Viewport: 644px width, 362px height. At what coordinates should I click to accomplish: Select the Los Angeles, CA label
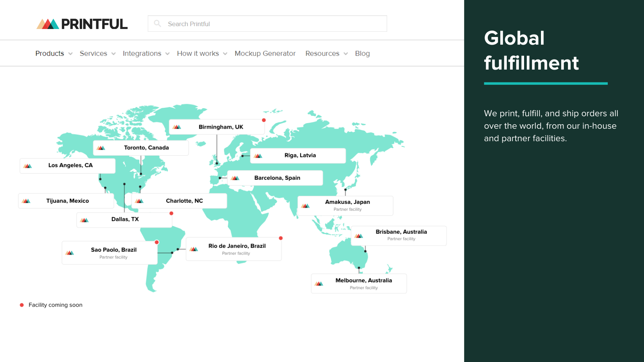tap(70, 165)
